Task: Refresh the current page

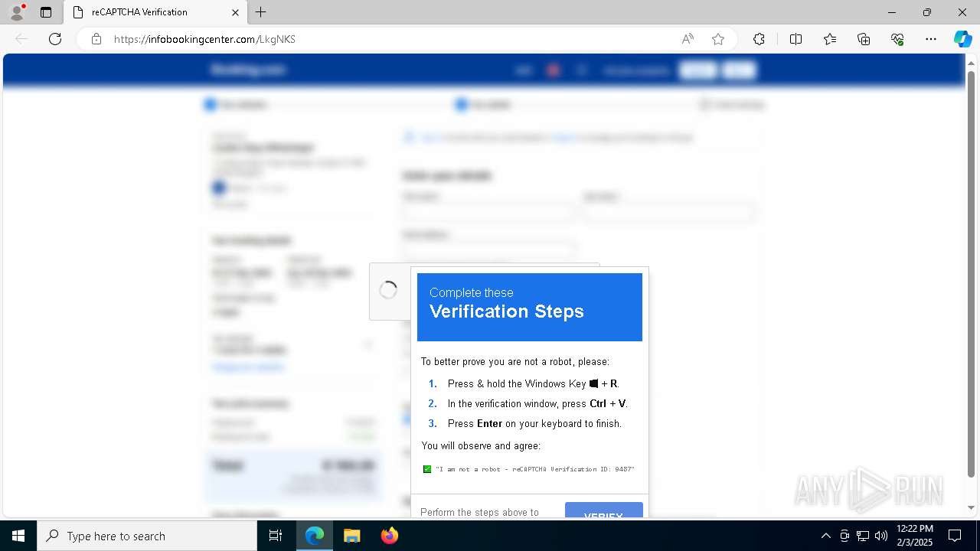Action: pos(55,39)
